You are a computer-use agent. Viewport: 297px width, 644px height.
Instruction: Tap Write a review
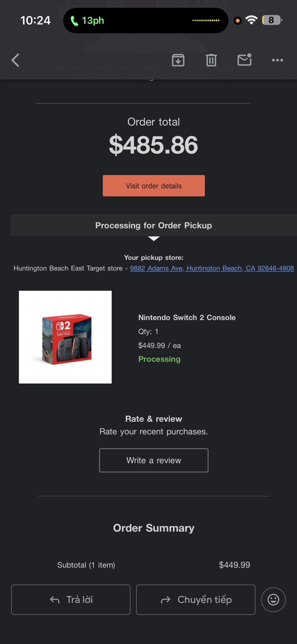[x=154, y=460]
